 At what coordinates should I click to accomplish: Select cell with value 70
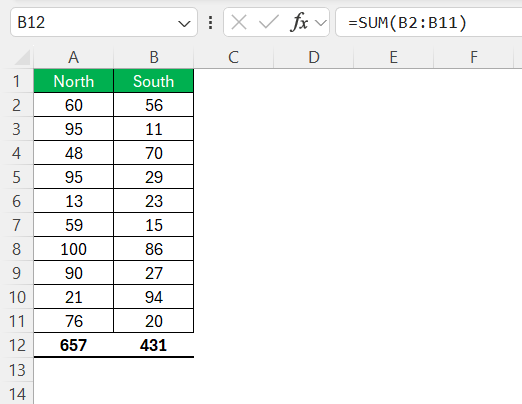click(x=154, y=153)
